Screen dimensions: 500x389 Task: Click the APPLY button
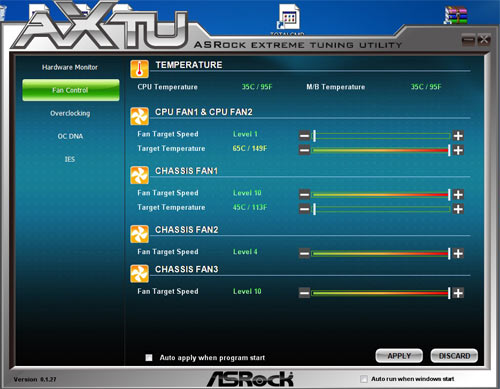[399, 356]
